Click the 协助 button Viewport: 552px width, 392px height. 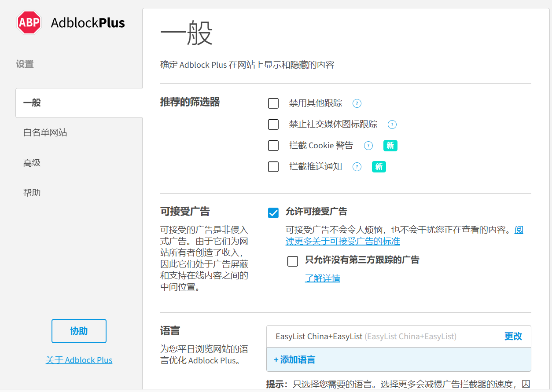[x=79, y=331]
